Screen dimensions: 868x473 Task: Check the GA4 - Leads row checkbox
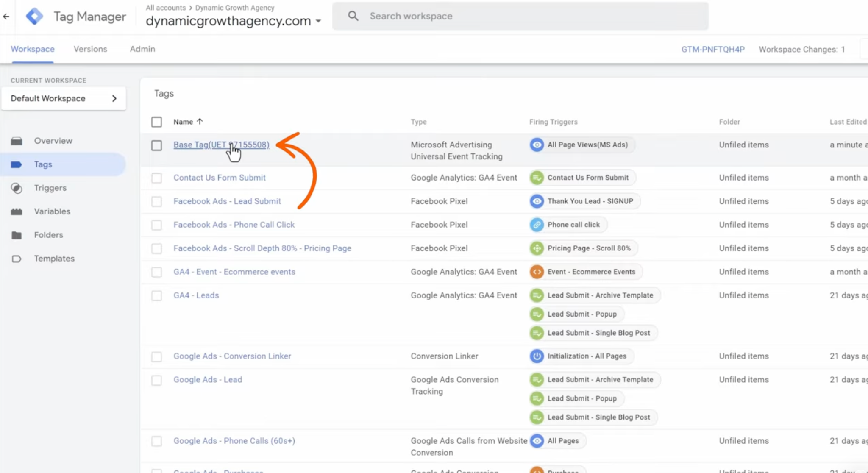coord(157,295)
